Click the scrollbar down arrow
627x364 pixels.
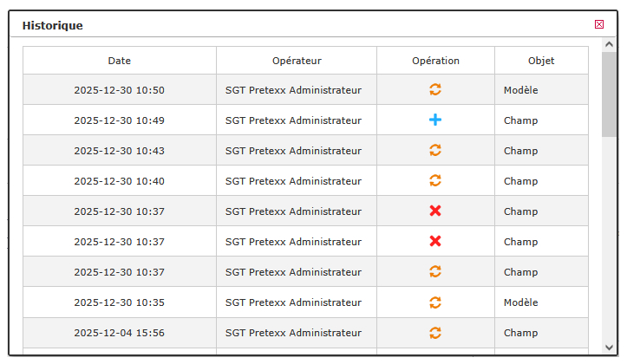point(609,348)
